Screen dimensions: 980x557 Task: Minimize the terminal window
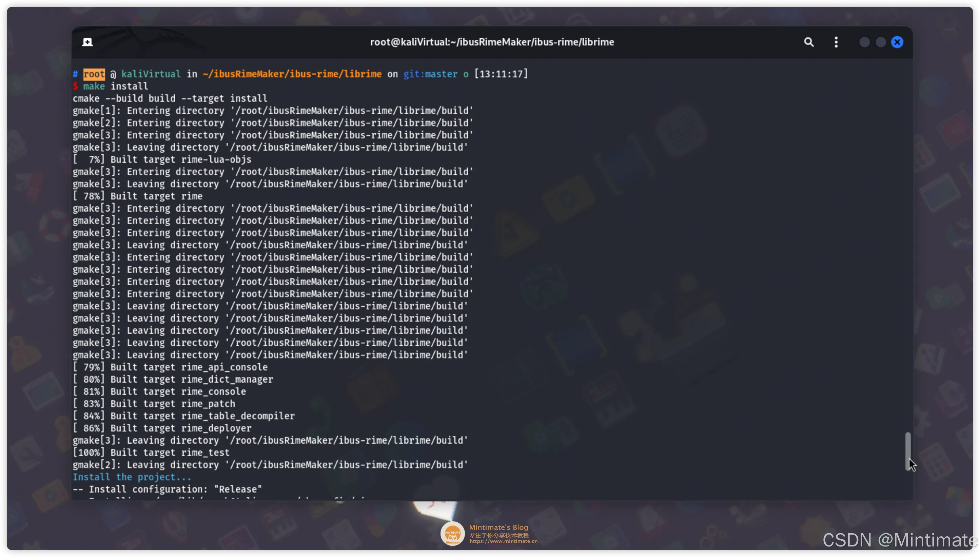pos(864,42)
